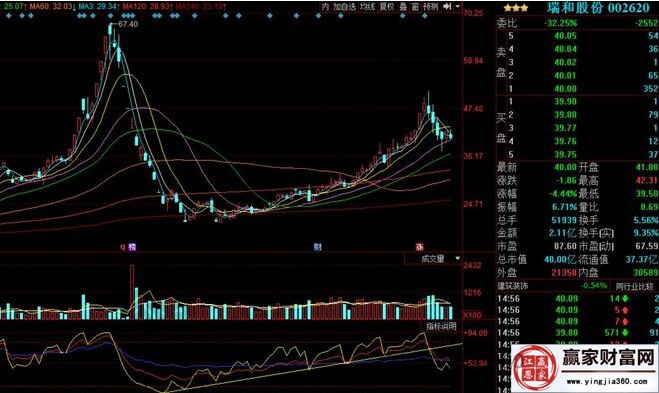Click the red 涨 event marker

419,247
